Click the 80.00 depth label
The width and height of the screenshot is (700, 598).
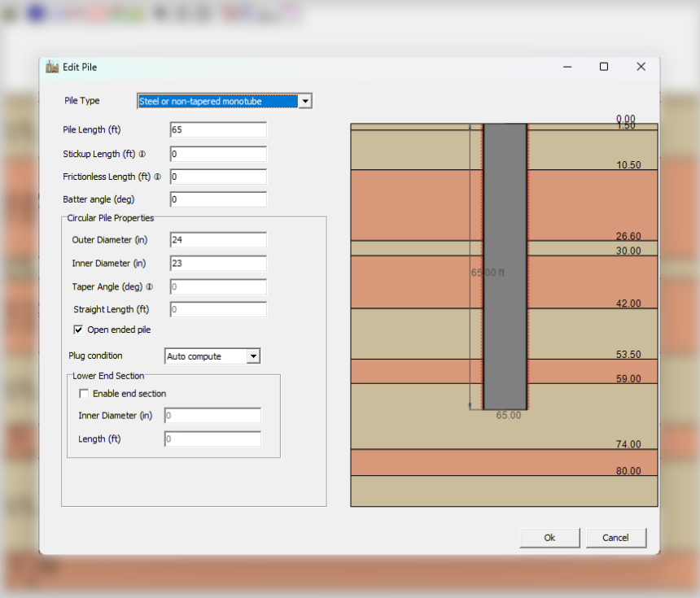[x=628, y=471]
